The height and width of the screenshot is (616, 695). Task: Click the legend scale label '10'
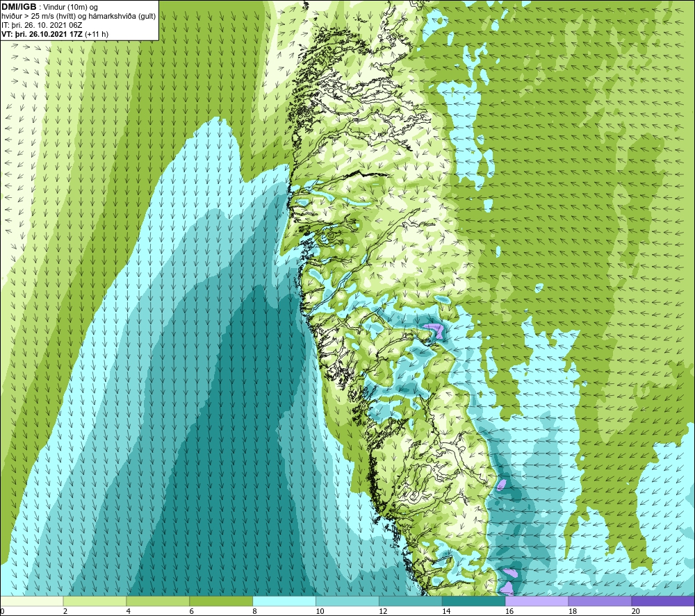click(320, 611)
